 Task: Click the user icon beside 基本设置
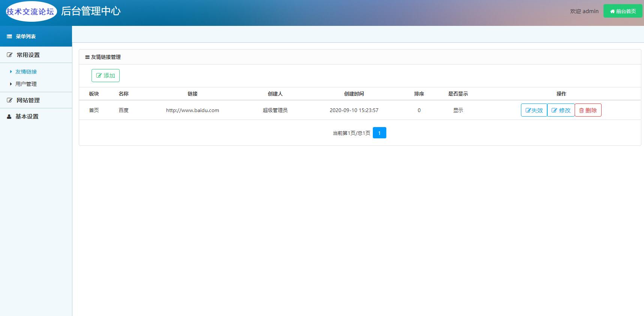9,117
